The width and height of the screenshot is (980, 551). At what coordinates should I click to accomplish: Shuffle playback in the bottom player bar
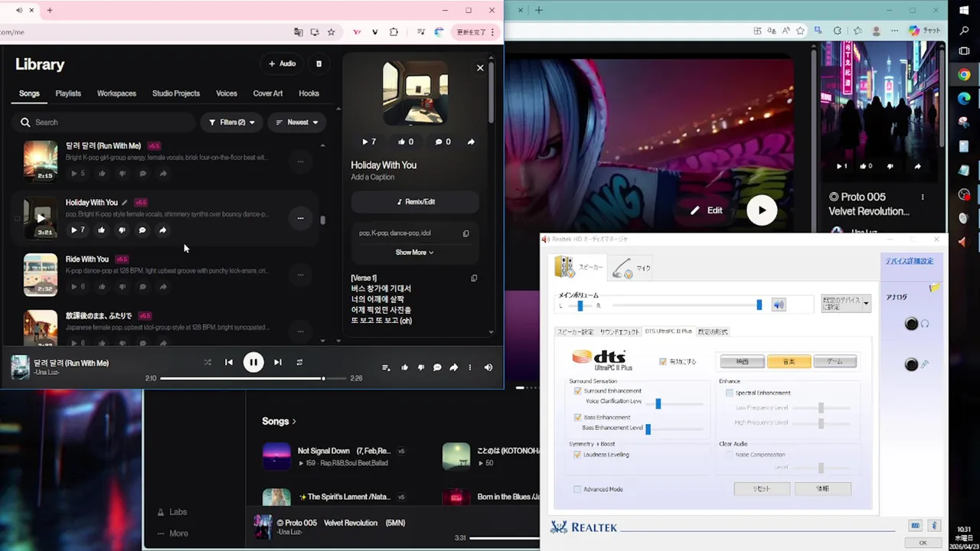[x=207, y=363]
